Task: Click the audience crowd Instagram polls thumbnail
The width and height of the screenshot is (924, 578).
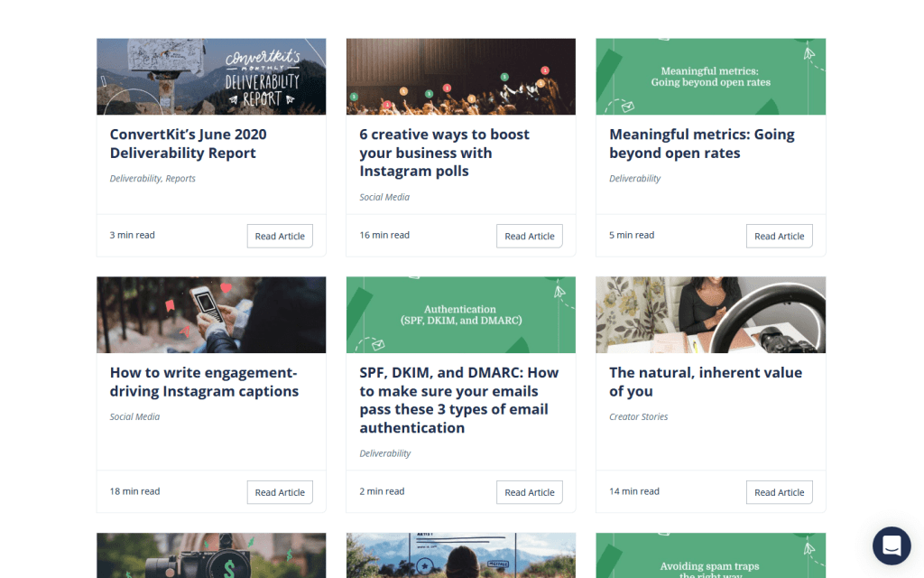Action: (x=460, y=77)
